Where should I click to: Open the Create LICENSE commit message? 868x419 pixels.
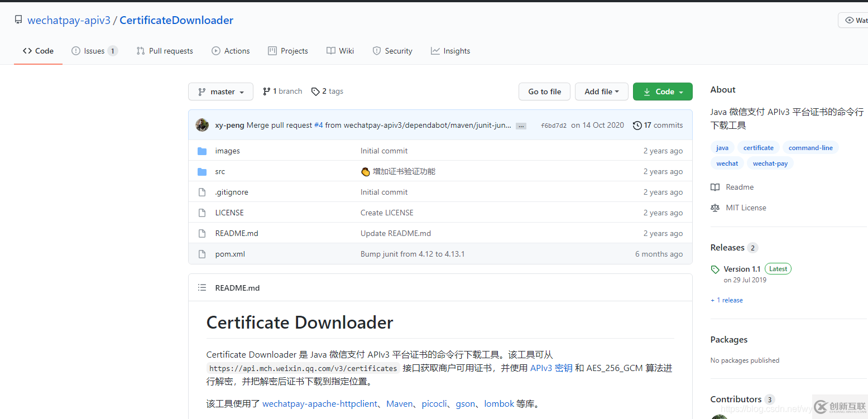pyautogui.click(x=387, y=213)
